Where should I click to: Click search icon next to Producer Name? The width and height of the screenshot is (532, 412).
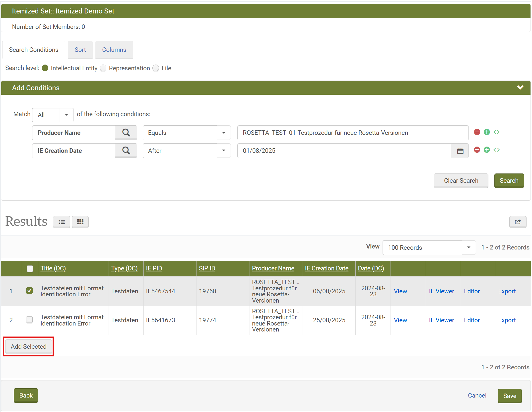tap(126, 133)
